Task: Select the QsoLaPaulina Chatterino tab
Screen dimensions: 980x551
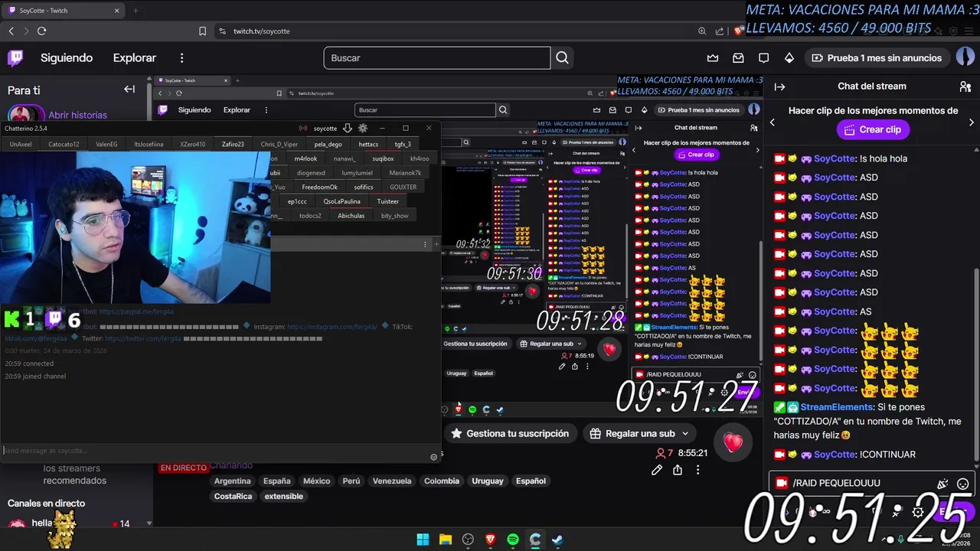Action: pyautogui.click(x=341, y=201)
